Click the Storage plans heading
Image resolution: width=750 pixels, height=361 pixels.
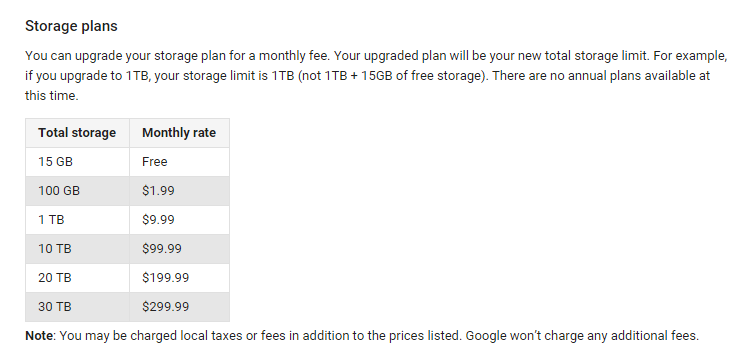(x=71, y=26)
